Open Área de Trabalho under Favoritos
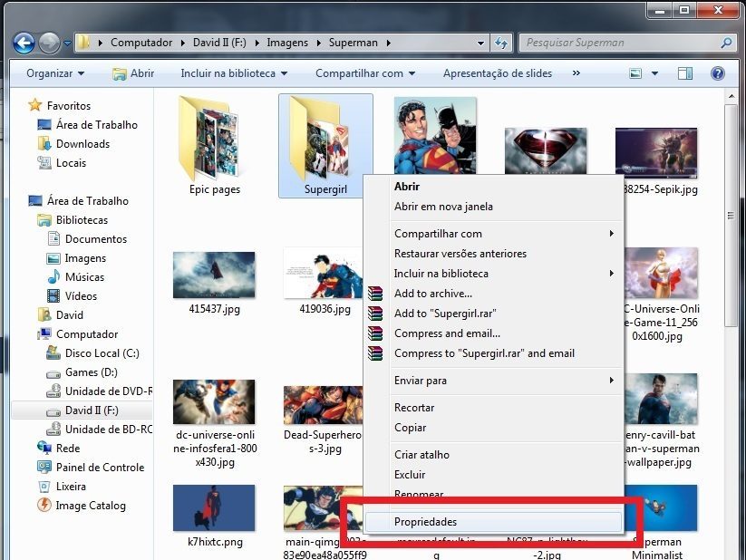 (x=97, y=125)
